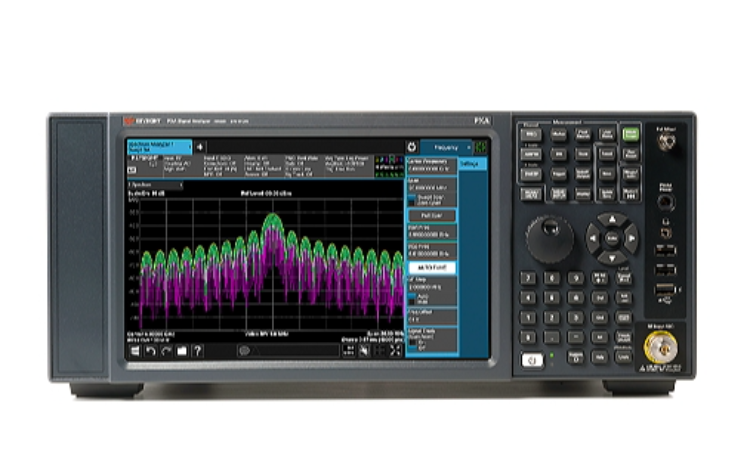This screenshot has height=475, width=750.
Task: Click the Marker hardware key
Action: click(x=558, y=134)
